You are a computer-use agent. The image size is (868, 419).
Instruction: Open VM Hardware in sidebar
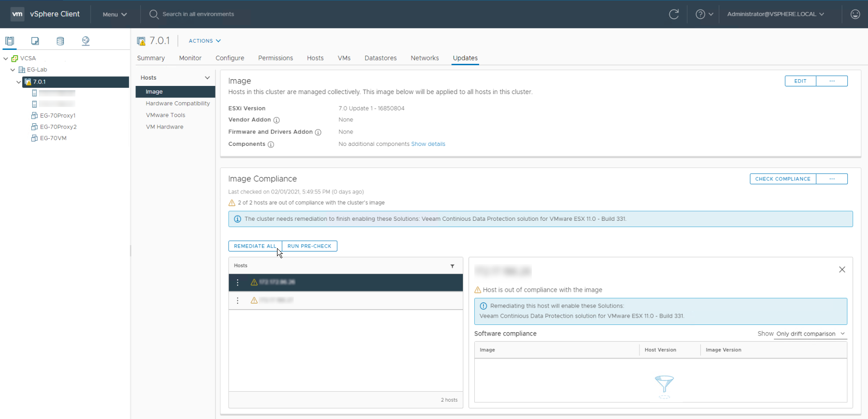tap(164, 127)
